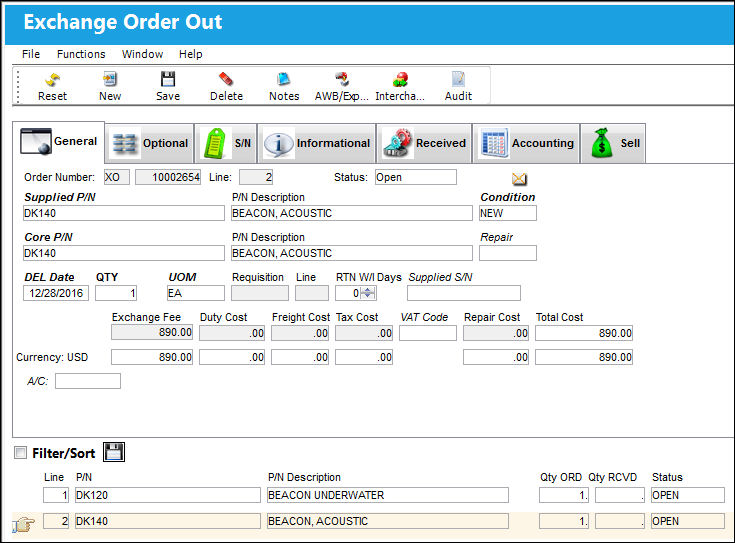Click the envelope email icon near Status
Viewport: 735px width, 543px height.
pyautogui.click(x=519, y=179)
